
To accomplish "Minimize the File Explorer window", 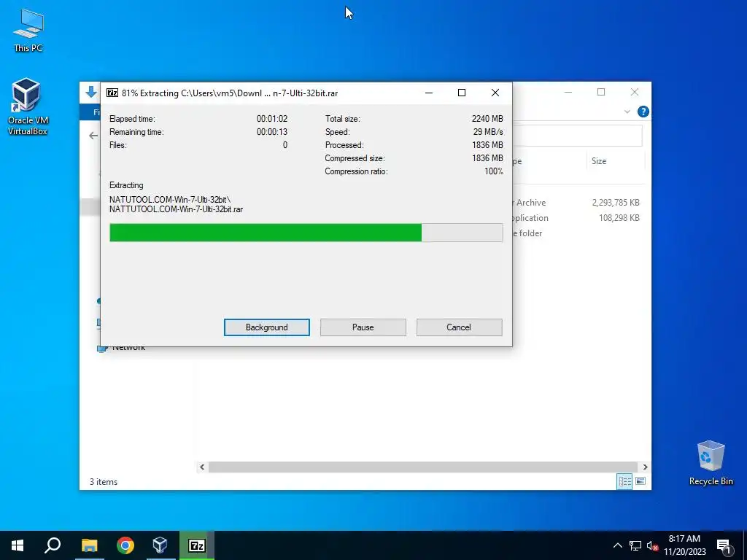I will (x=568, y=92).
